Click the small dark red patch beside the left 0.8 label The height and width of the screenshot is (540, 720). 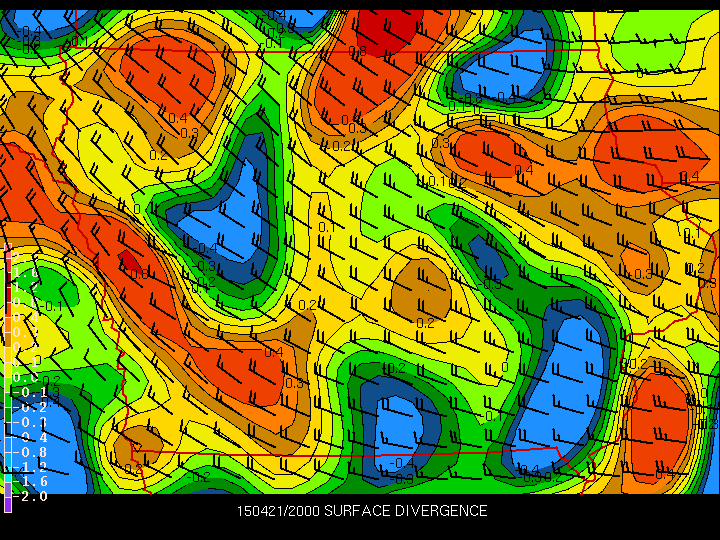coord(129,263)
